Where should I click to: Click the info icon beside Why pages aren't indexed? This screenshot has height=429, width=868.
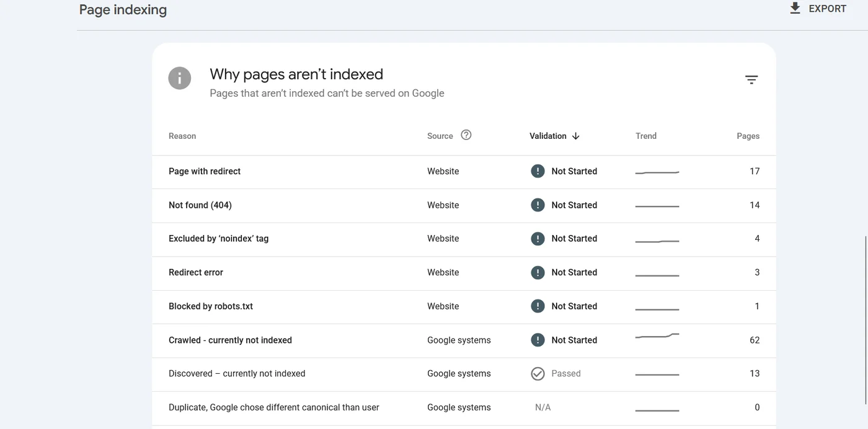pyautogui.click(x=180, y=78)
